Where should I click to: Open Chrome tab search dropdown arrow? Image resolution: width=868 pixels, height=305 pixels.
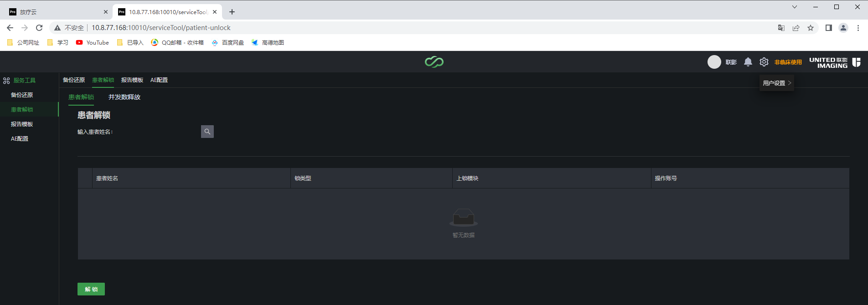tap(795, 7)
